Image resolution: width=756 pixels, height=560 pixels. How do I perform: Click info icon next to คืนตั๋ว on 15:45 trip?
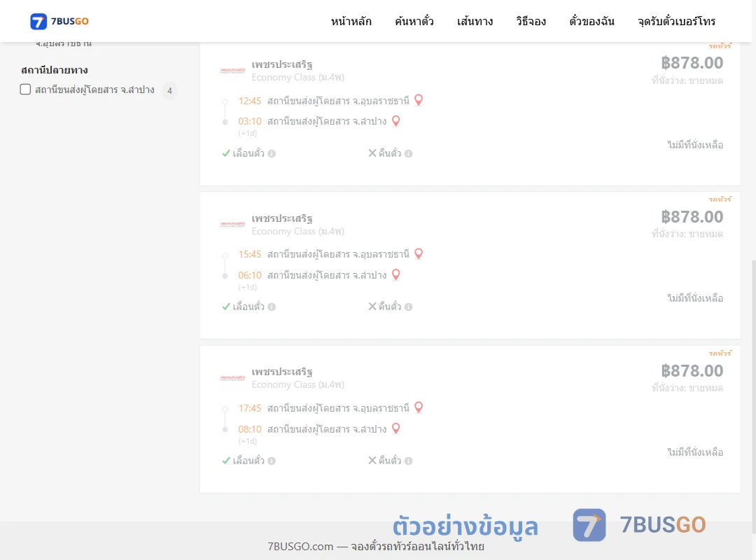coord(408,307)
